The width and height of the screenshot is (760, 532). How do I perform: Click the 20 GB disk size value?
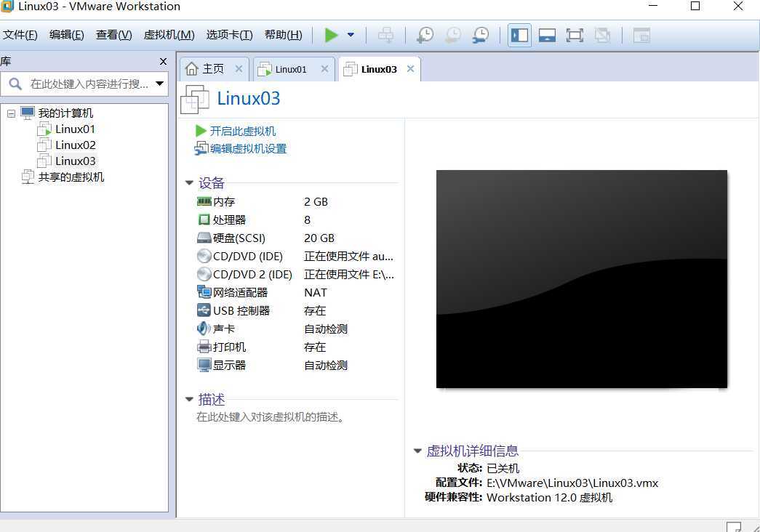(319, 238)
